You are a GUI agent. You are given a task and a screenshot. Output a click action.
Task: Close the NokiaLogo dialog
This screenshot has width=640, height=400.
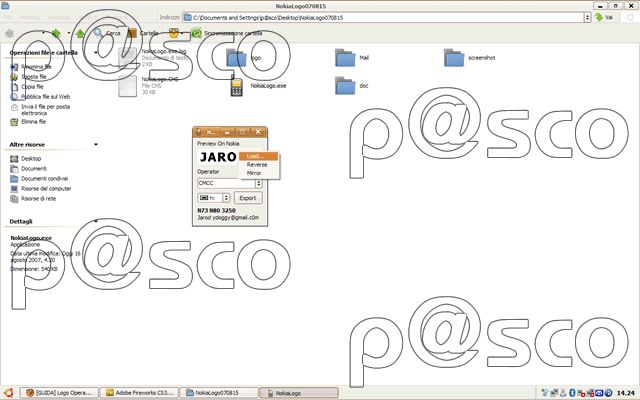pos(258,132)
